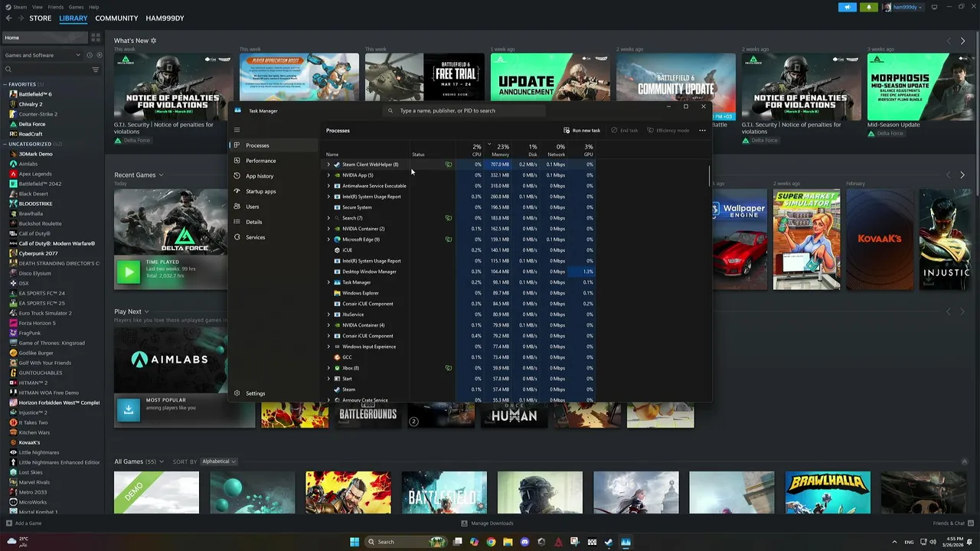The image size is (980, 551).
Task: Open Manage Downloads in Steam bottom bar
Action: (x=488, y=523)
